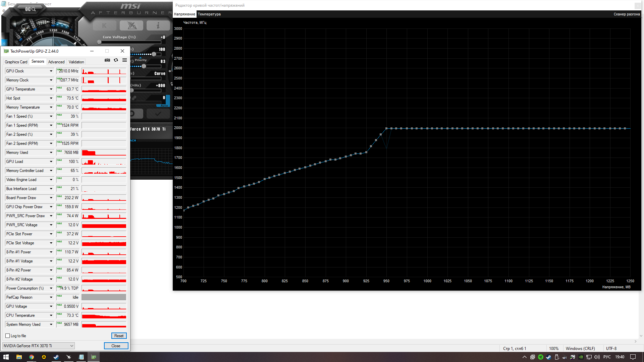Click the GPU-Z screenshot camera icon
Viewport: 644px width, 362px height.
click(x=107, y=60)
